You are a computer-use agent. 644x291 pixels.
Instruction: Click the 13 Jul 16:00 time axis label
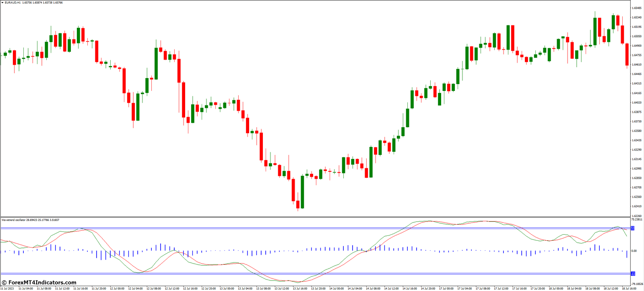300,289
